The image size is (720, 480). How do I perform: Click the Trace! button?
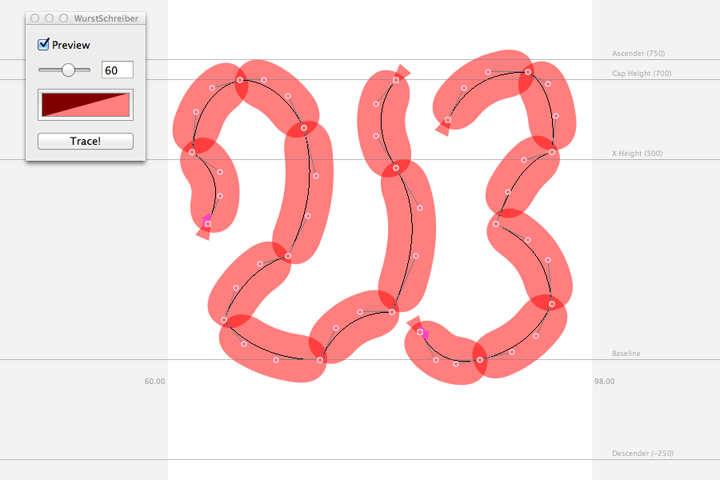[x=85, y=141]
